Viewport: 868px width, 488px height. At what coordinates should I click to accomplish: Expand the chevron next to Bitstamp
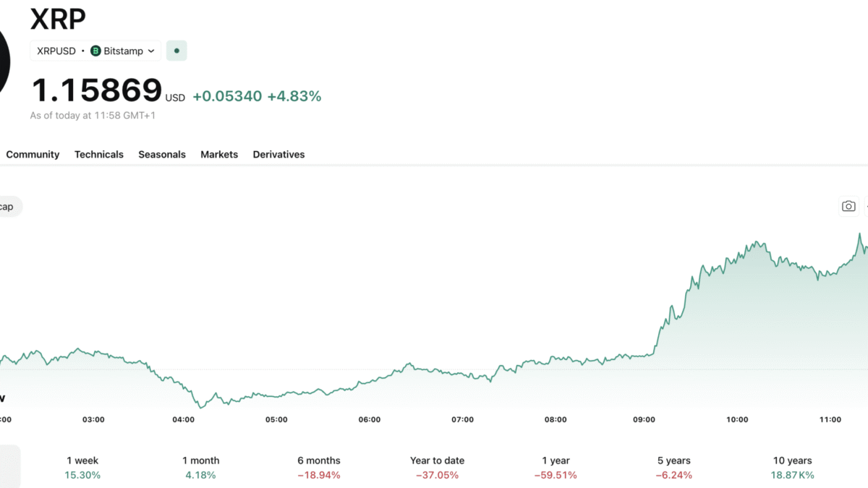[151, 51]
